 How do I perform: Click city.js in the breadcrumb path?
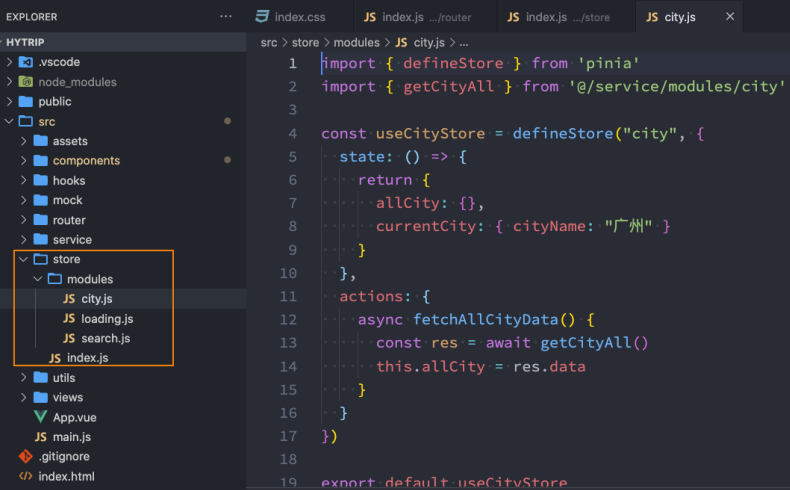point(429,43)
